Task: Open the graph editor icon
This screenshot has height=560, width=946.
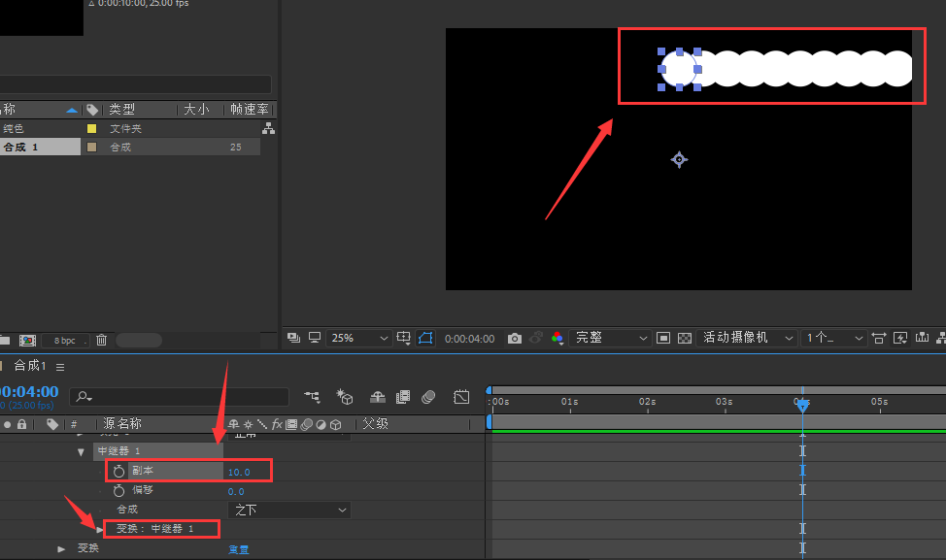Action: [461, 397]
